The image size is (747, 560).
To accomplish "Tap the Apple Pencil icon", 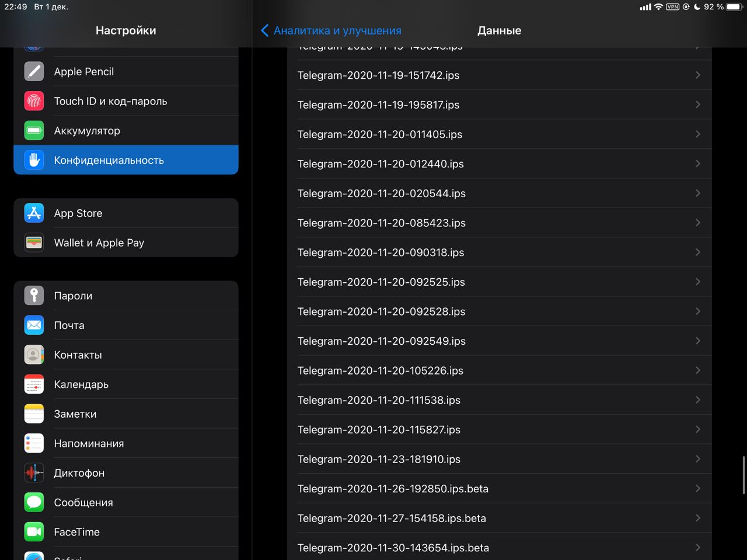I will click(x=34, y=71).
